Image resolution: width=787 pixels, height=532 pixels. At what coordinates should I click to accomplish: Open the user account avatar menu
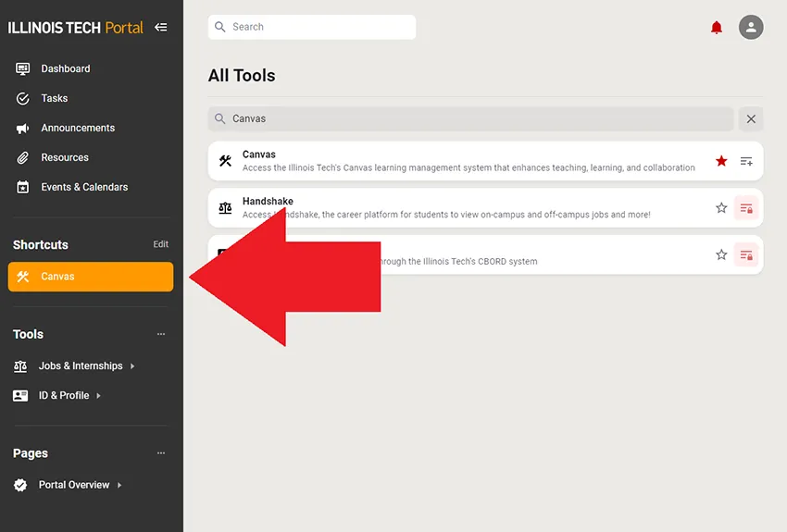tap(751, 27)
